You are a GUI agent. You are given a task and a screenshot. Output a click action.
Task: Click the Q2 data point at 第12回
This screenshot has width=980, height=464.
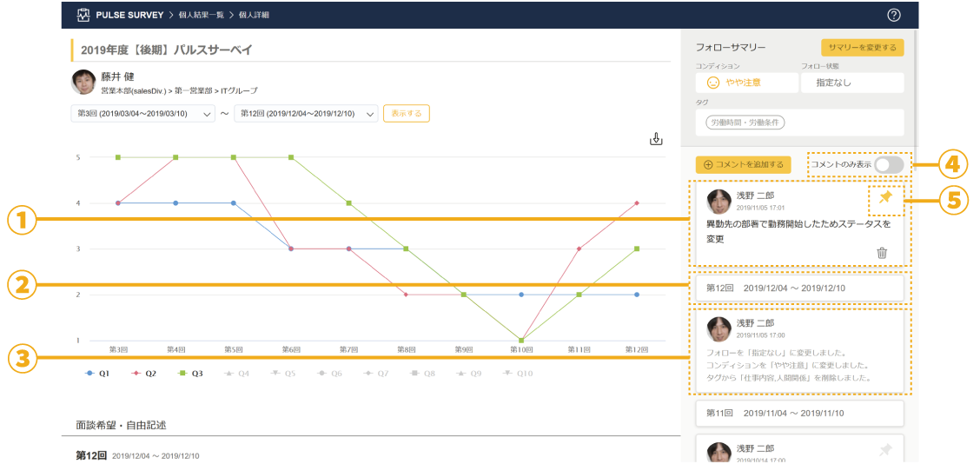(637, 203)
